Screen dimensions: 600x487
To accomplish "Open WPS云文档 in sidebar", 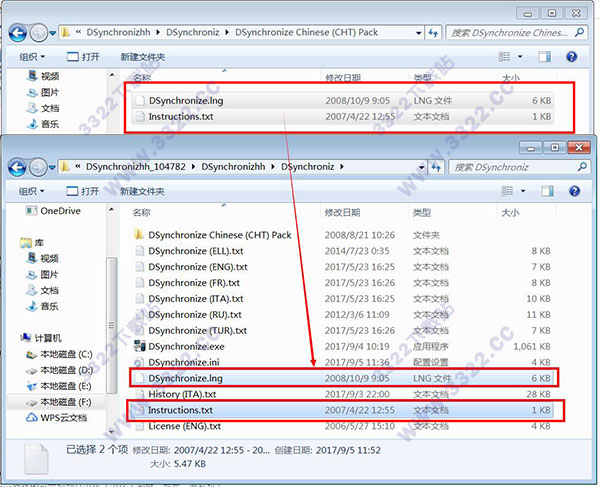I will pos(56,418).
